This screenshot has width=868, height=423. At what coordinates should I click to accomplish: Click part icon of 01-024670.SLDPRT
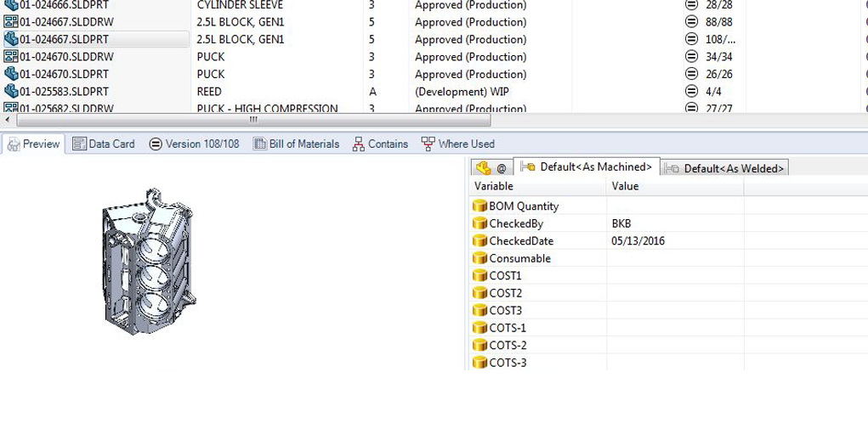coord(10,74)
